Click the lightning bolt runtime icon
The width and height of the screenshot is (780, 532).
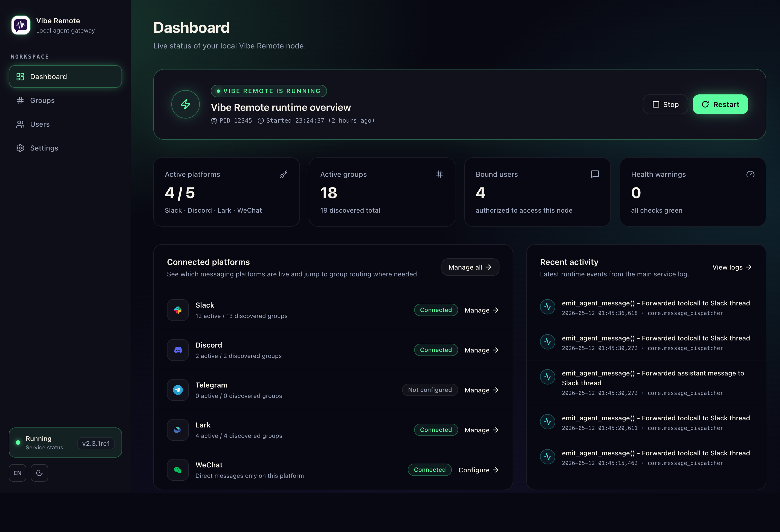tap(186, 104)
